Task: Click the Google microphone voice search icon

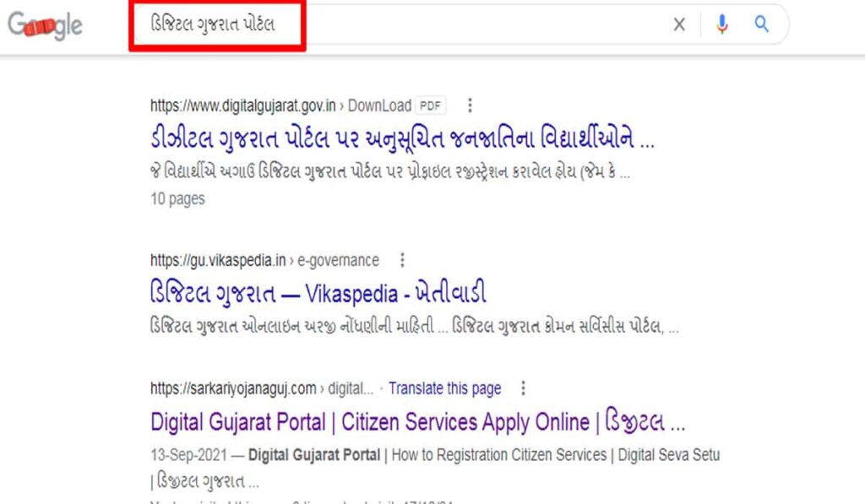Action: 722,24
